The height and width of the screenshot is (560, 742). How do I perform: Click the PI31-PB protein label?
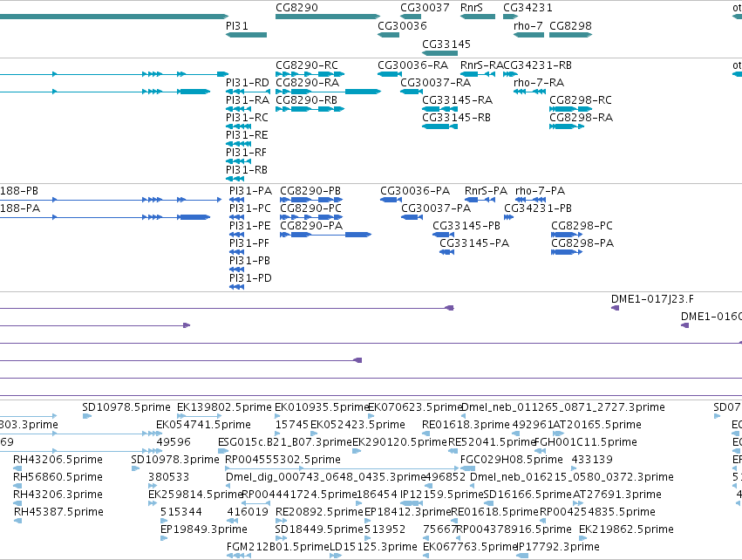coord(249,261)
